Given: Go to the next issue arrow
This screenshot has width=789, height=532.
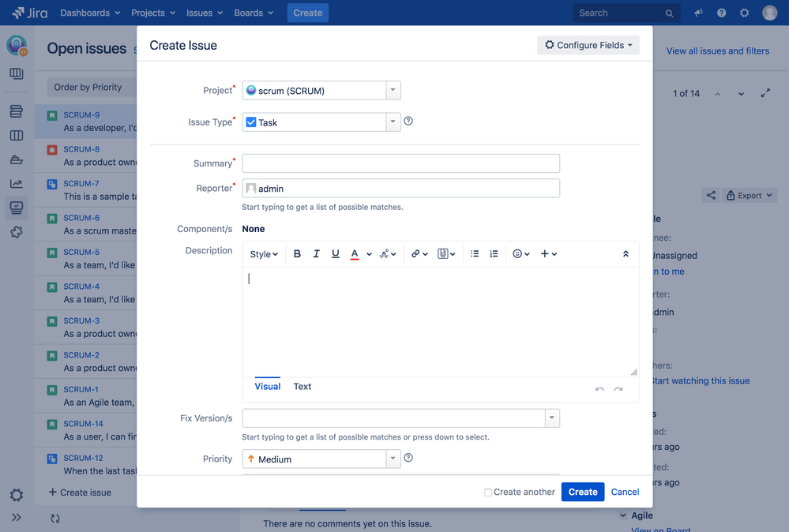Looking at the screenshot, I should coord(741,94).
